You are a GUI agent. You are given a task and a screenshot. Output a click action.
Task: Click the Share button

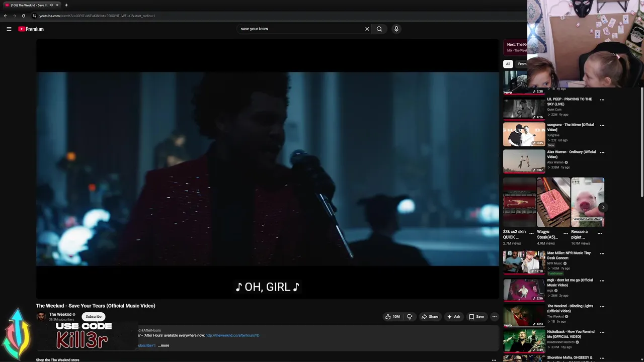430,317
